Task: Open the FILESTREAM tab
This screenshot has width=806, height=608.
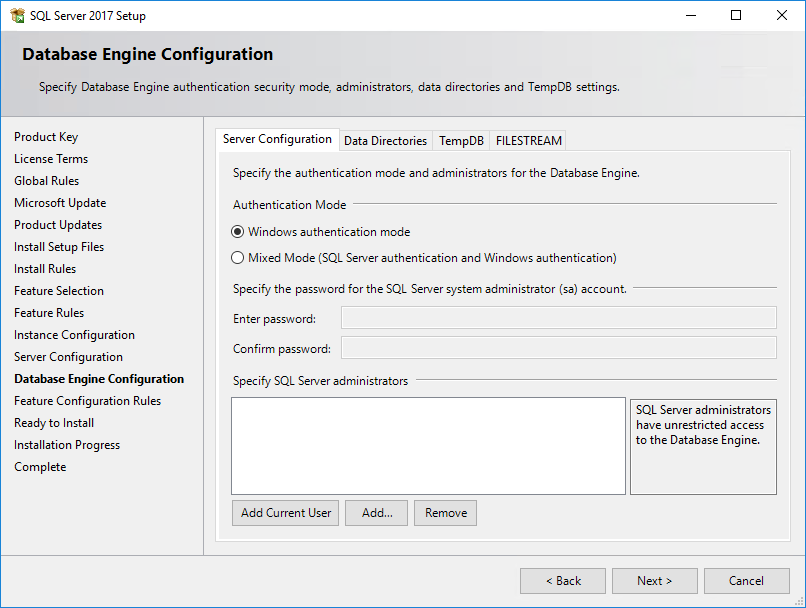Action: (x=528, y=141)
